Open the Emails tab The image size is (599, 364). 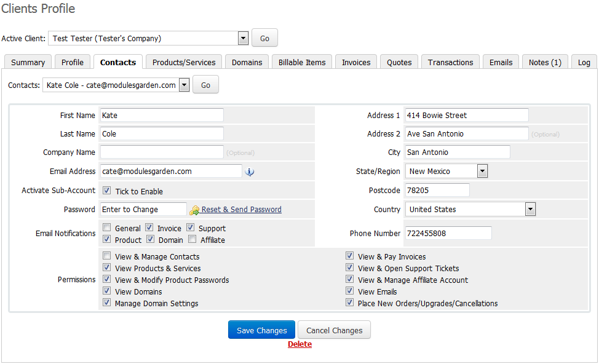click(x=501, y=62)
